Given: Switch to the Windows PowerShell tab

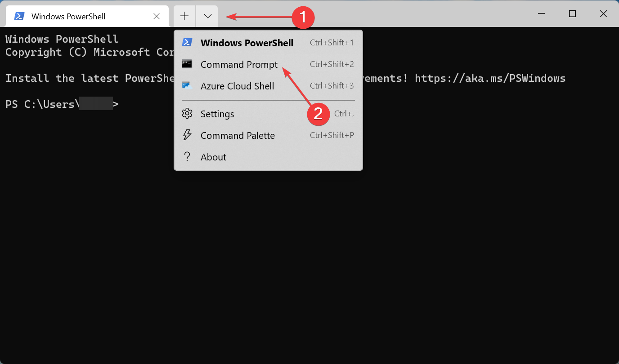Looking at the screenshot, I should click(67, 16).
